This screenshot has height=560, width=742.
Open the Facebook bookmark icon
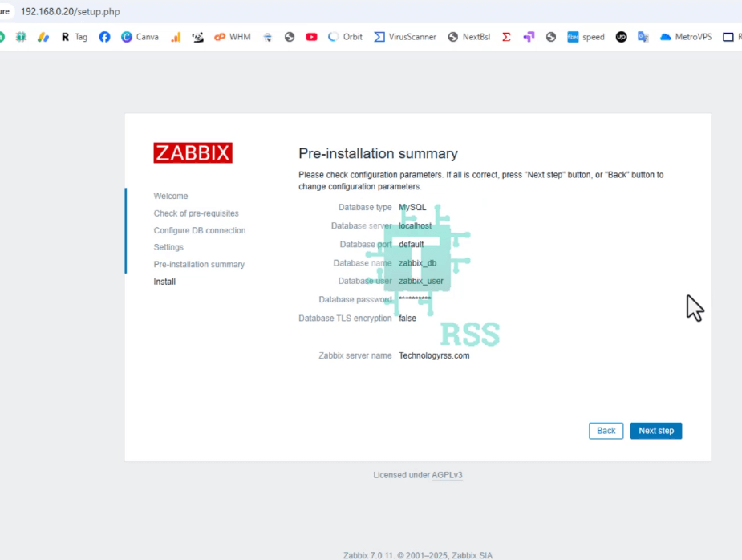pos(104,37)
